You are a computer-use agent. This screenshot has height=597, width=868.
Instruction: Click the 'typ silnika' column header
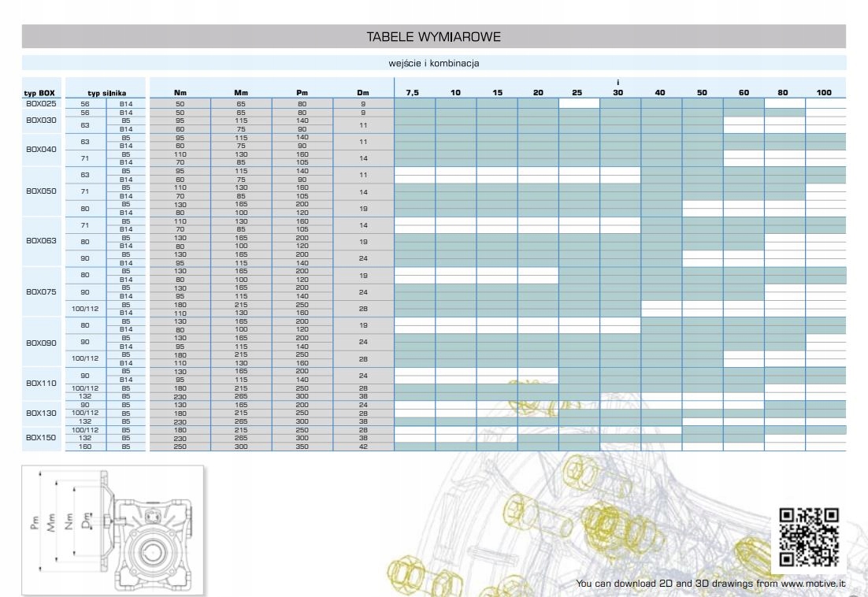107,93
